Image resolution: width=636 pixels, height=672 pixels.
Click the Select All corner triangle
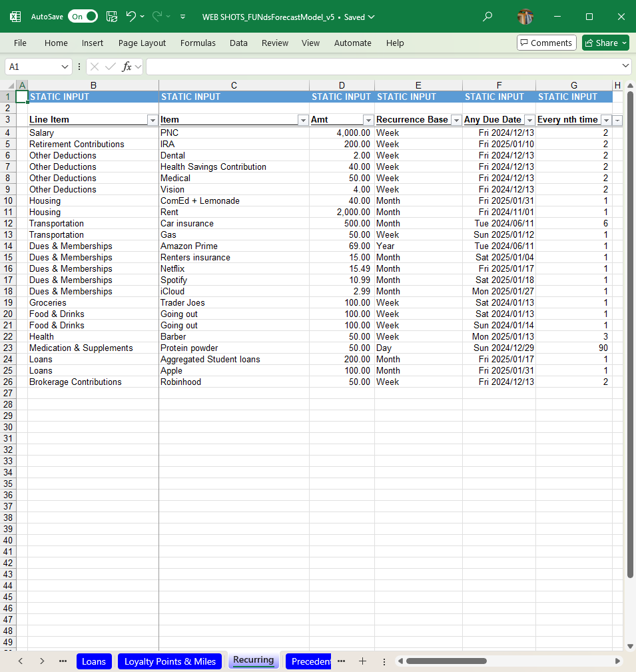coord(11,85)
